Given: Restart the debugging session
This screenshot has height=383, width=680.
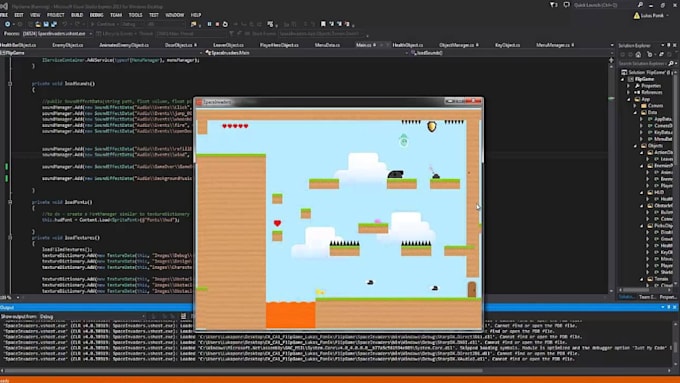Looking at the screenshot, I should (225, 24).
